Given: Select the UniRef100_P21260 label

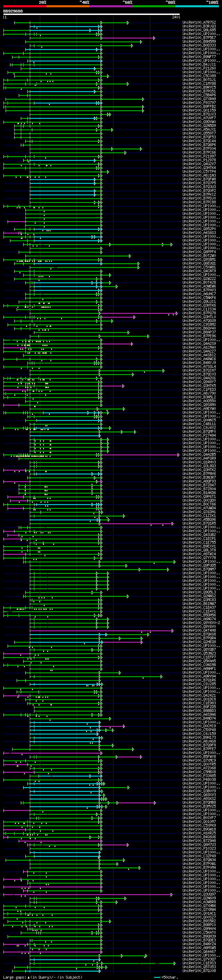Looking at the screenshot, I should click(199, 68).
